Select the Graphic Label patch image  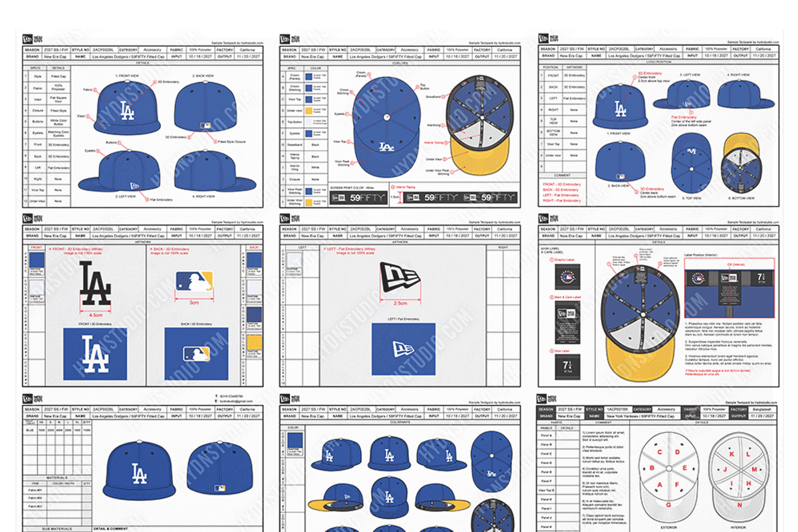click(567, 277)
